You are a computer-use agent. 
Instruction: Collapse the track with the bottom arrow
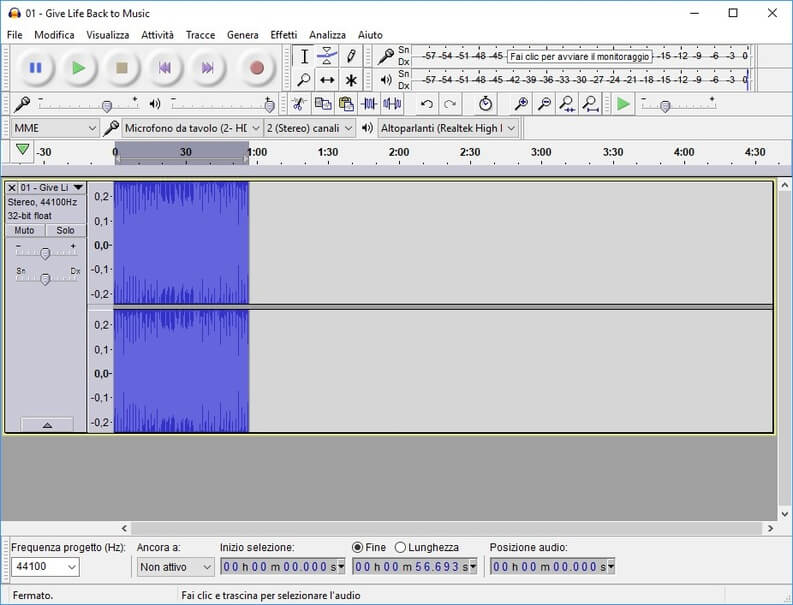pyautogui.click(x=47, y=425)
